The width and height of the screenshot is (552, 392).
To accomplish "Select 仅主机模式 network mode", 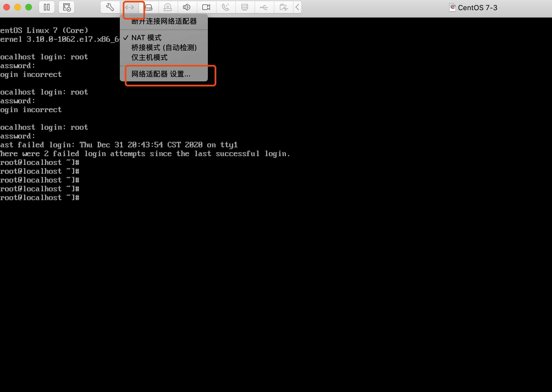I will [150, 57].
